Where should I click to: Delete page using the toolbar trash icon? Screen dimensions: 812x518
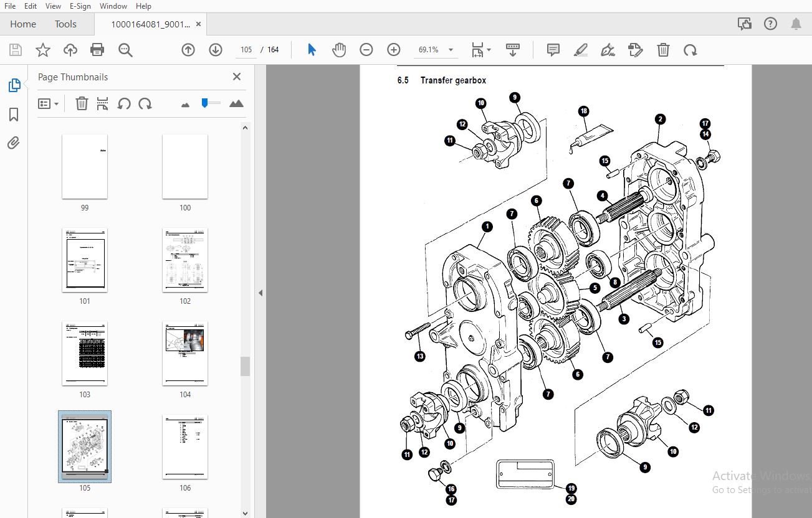pyautogui.click(x=663, y=50)
